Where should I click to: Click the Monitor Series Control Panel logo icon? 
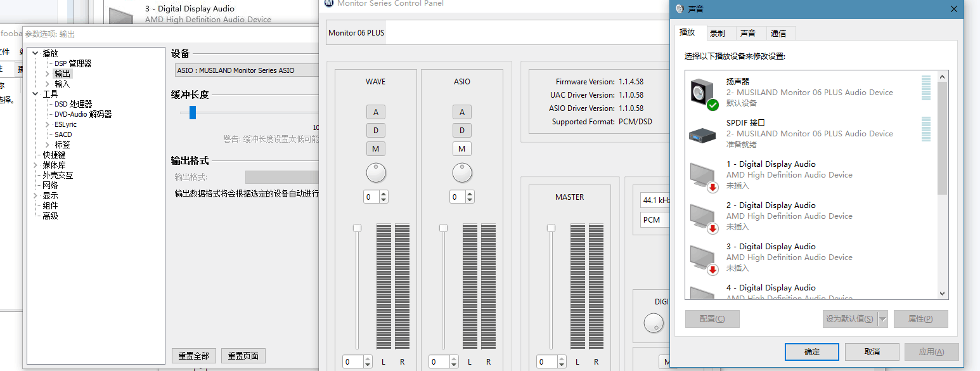(x=328, y=3)
